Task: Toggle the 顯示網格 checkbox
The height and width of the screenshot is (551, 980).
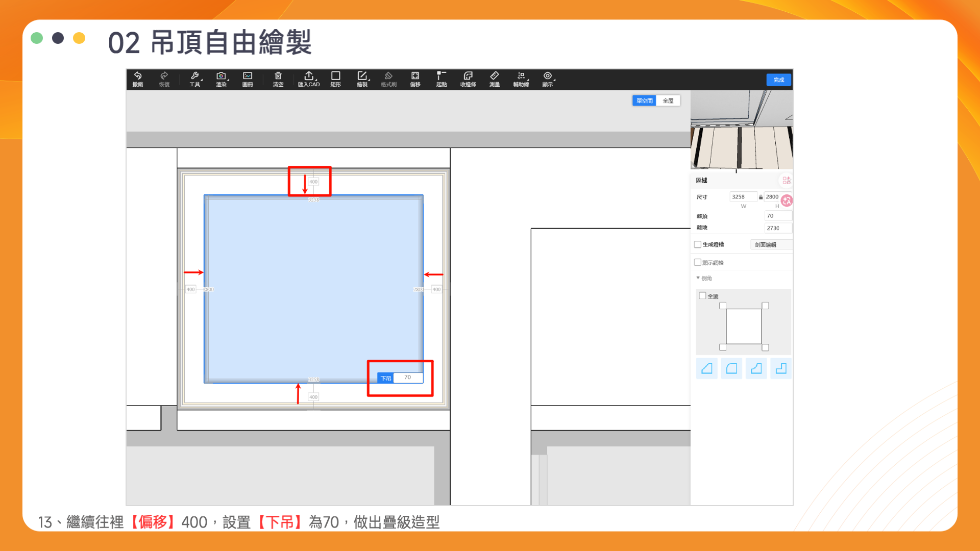Action: pos(698,262)
